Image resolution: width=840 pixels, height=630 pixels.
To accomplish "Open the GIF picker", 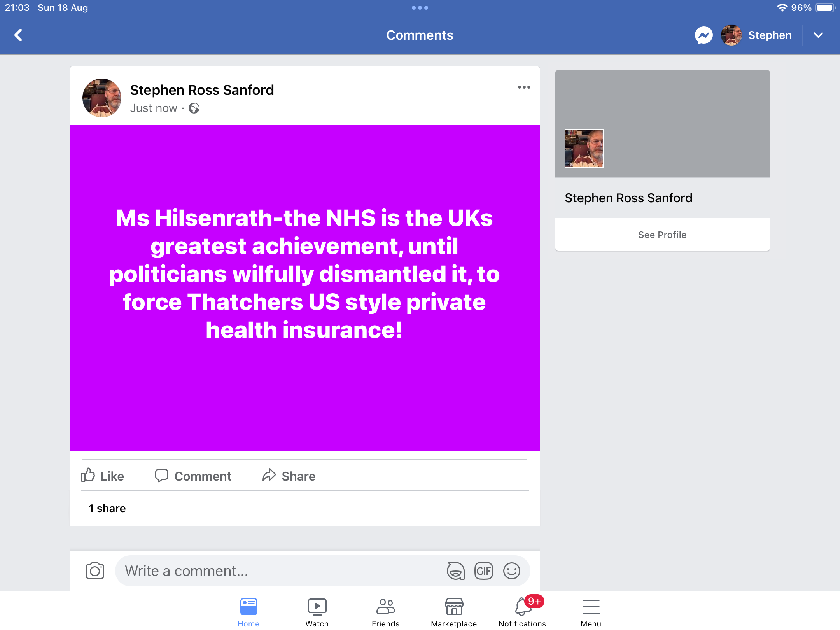I will click(x=483, y=571).
